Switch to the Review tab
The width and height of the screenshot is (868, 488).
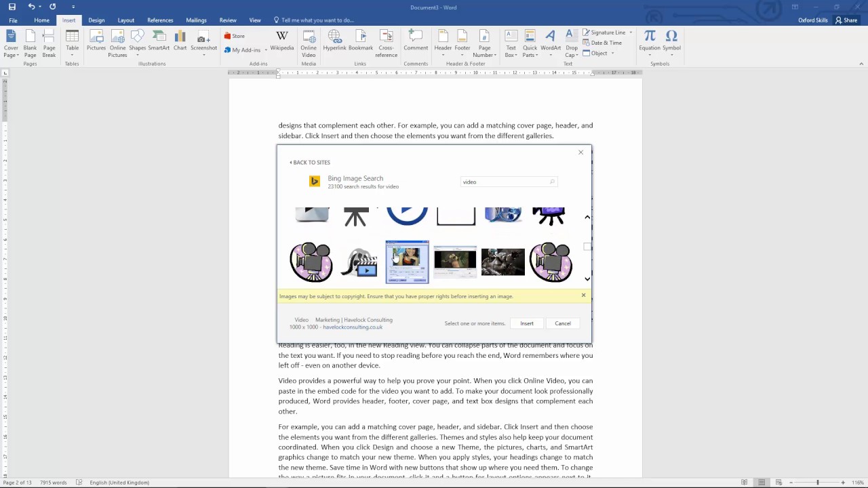click(x=228, y=20)
